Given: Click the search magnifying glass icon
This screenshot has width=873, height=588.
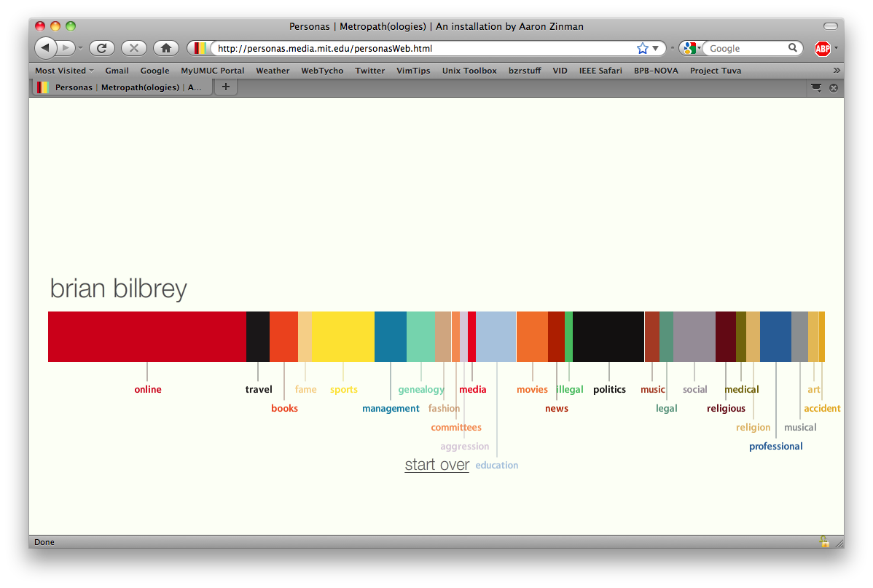Looking at the screenshot, I should click(793, 48).
